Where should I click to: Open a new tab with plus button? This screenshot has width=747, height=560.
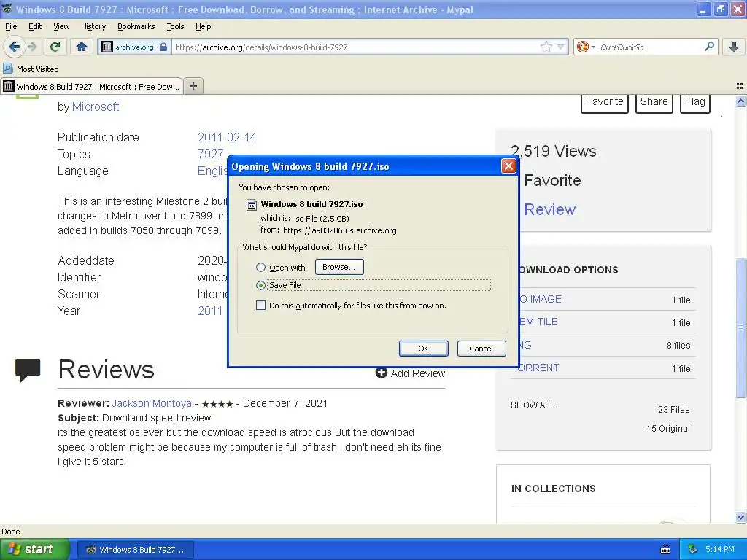coord(193,86)
